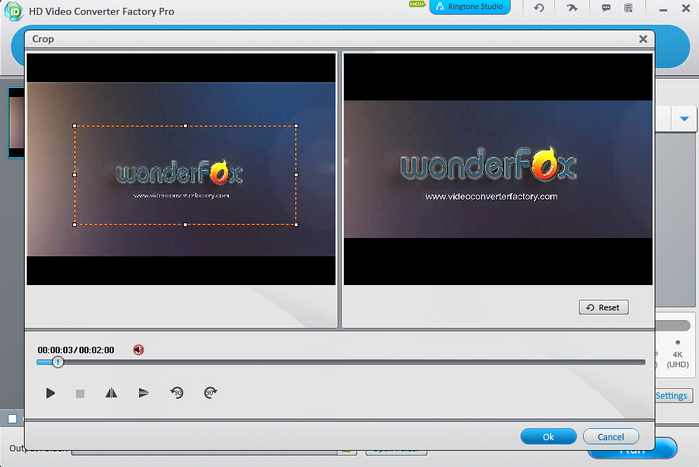Toggle the checkbox in the main window

pos(12,418)
